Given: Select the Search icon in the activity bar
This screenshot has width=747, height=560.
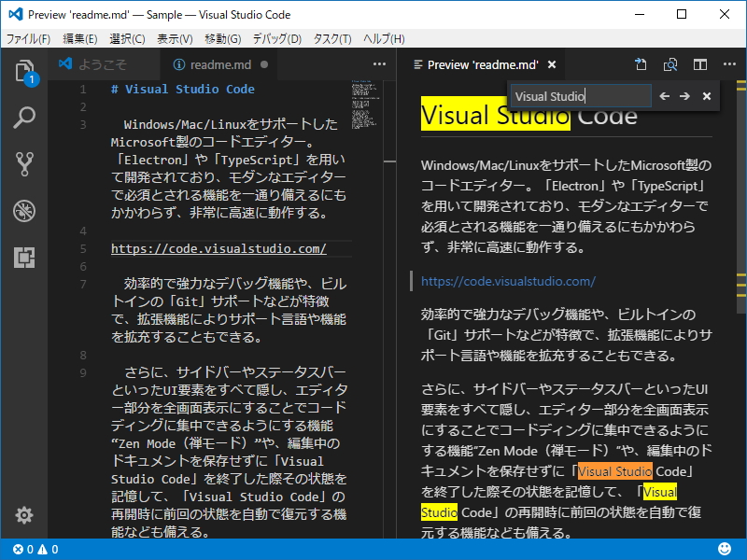Looking at the screenshot, I should point(23,119).
